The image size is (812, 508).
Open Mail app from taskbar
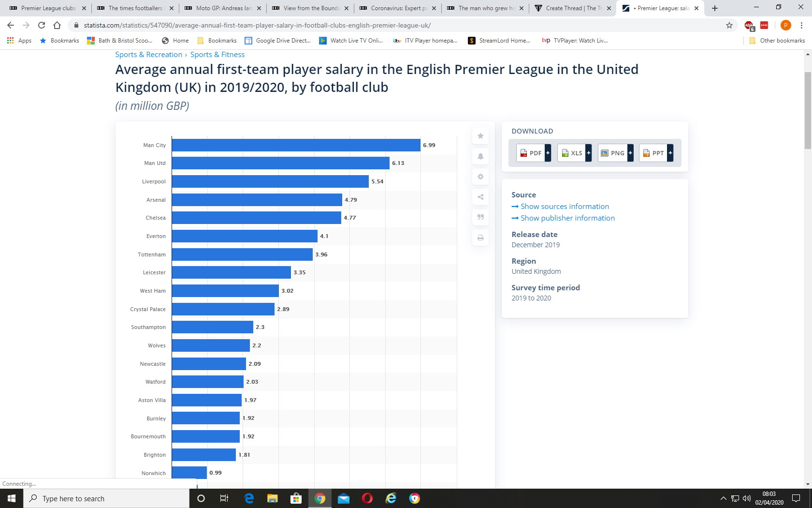[x=344, y=498]
